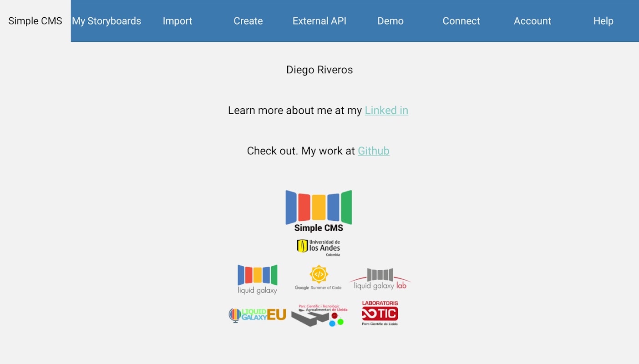Click the text 'Learn more about me at my'
This screenshot has height=364, width=639.
tap(295, 111)
